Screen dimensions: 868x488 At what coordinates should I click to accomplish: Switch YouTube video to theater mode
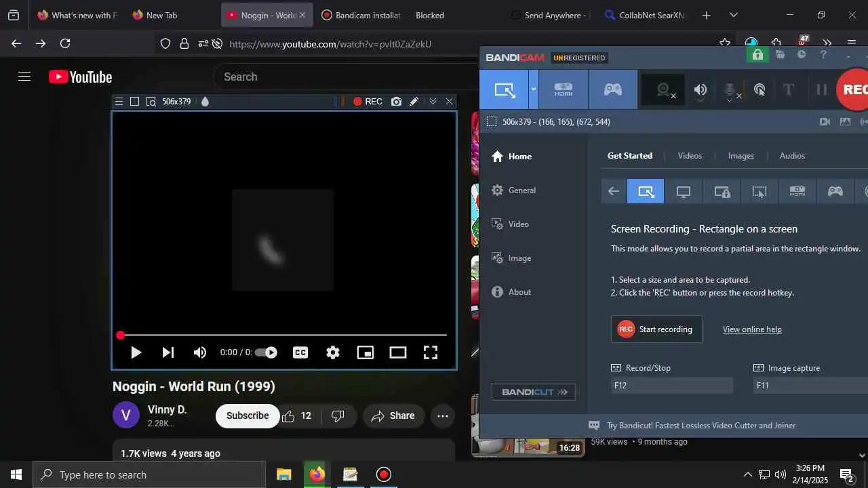coord(398,352)
